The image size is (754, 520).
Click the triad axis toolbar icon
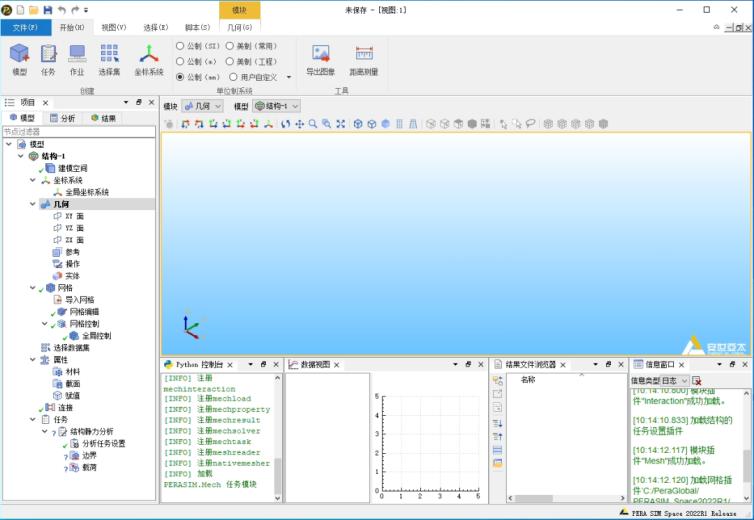click(x=268, y=124)
